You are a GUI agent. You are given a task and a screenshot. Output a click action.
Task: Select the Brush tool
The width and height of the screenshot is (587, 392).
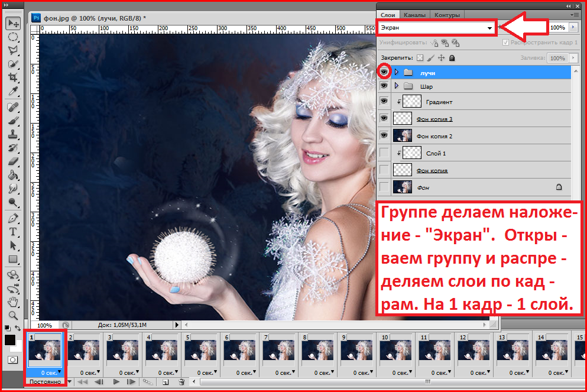click(13, 121)
